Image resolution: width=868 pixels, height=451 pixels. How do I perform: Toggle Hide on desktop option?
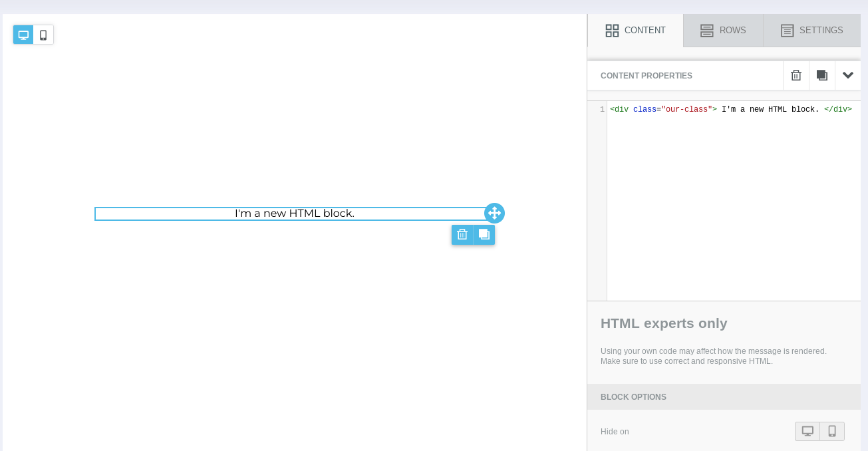click(x=807, y=431)
